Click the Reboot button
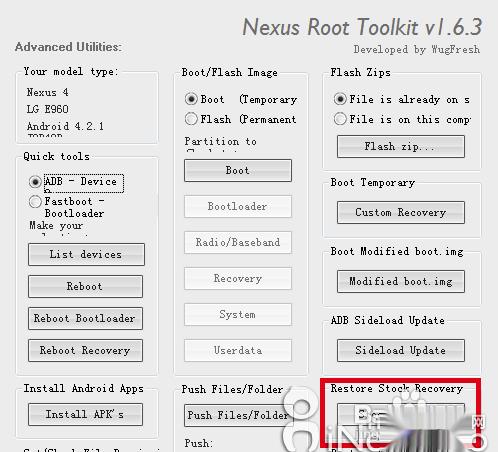This screenshot has height=452, width=498. pyautogui.click(x=85, y=286)
